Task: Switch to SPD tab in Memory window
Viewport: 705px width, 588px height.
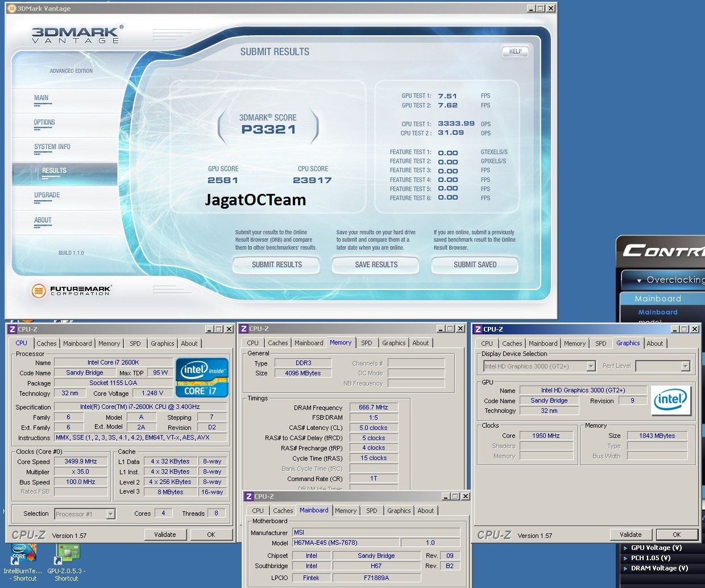Action: (x=367, y=343)
